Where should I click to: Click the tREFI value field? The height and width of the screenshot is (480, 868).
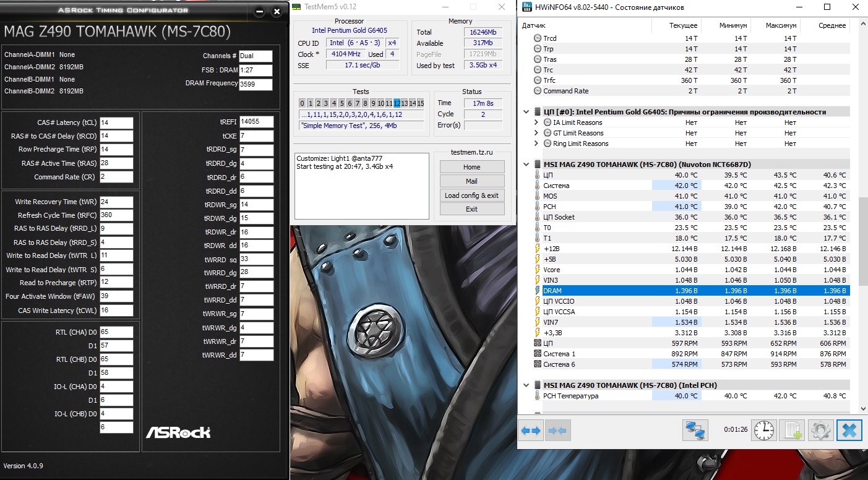pos(256,122)
